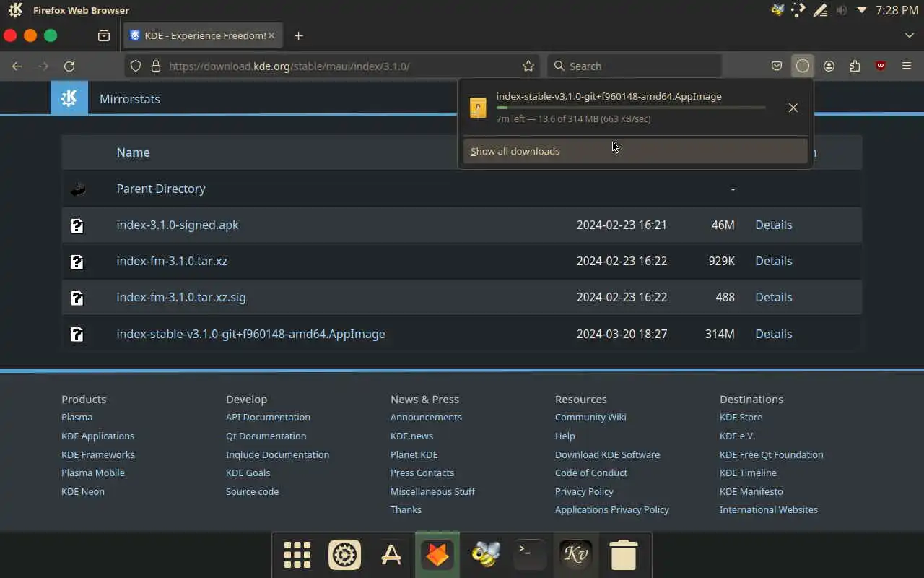Reload the current page
The image size is (924, 578).
click(x=69, y=66)
